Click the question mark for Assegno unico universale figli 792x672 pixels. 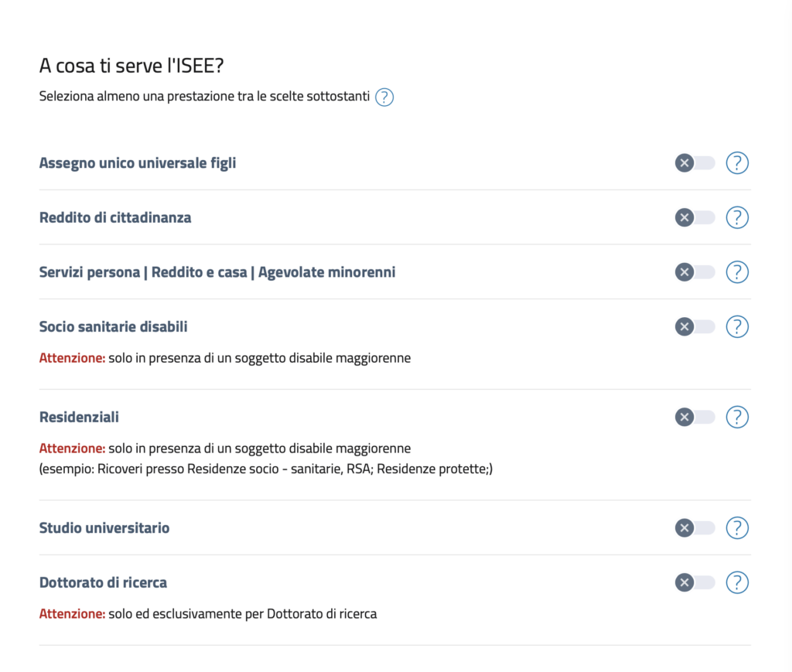737,163
